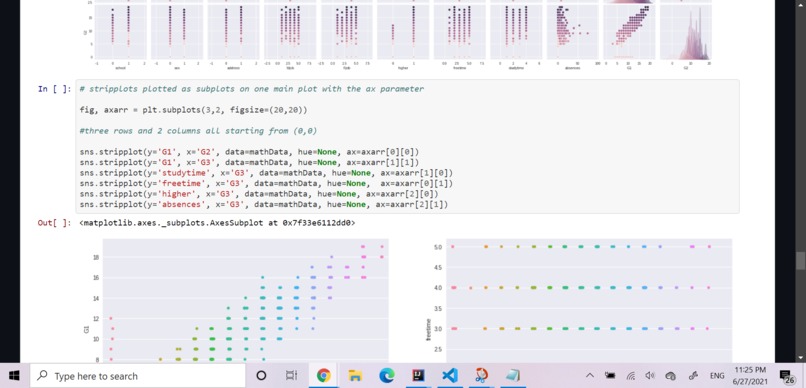This screenshot has width=806, height=388.
Task: Open the volume speaker tray icon
Action: coord(650,376)
